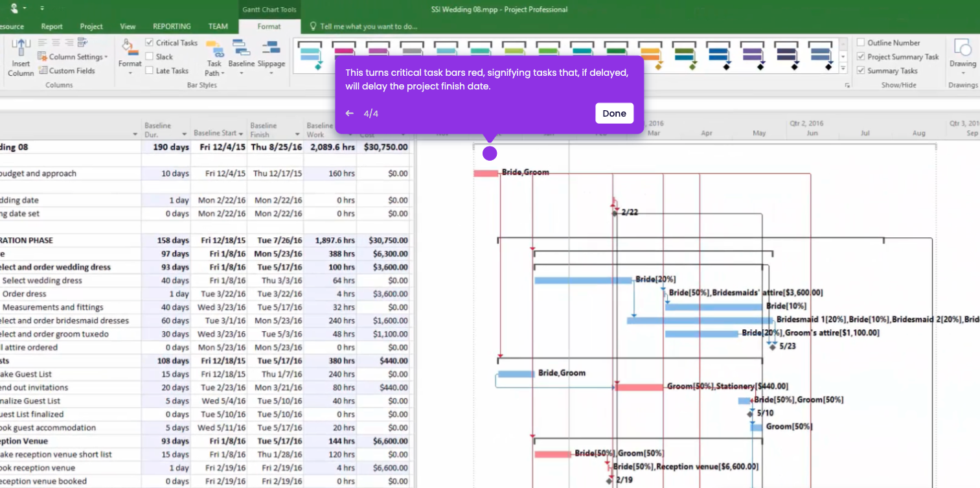Viewport: 980px width, 488px height.
Task: Click the Baseline Finish column header
Action: 275,130
